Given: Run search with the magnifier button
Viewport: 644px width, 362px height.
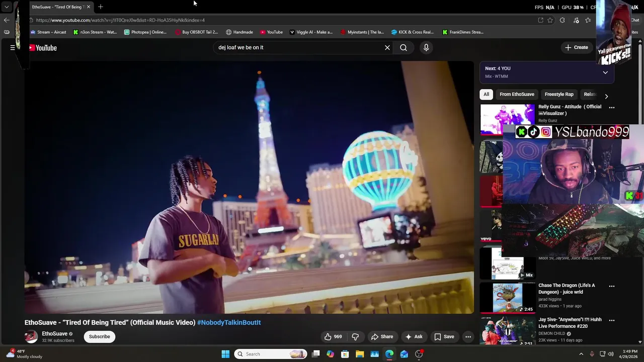Looking at the screenshot, I should point(404,48).
